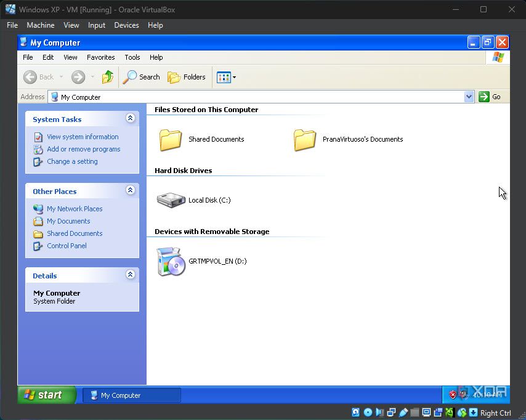Image resolution: width=526 pixels, height=420 pixels.
Task: Click View system information link
Action: (83, 137)
